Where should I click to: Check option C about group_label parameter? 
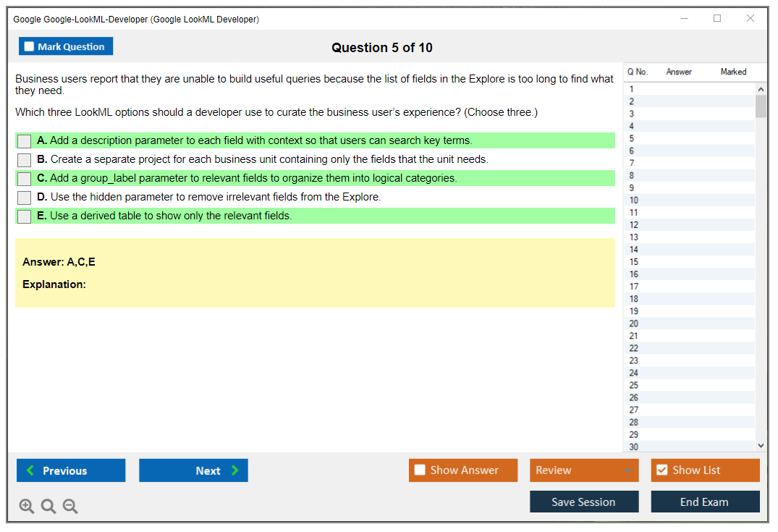[25, 179]
